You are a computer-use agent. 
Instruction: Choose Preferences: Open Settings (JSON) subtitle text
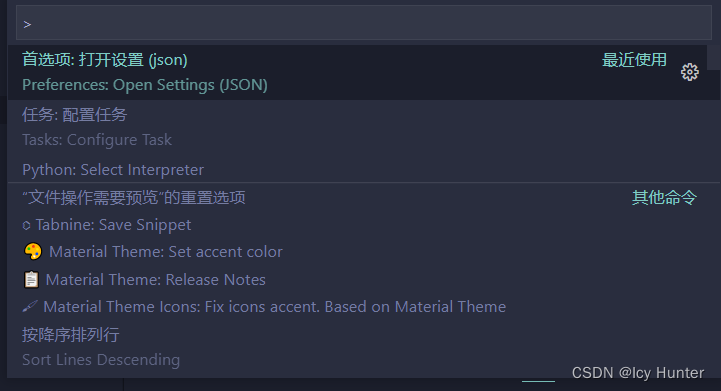145,85
